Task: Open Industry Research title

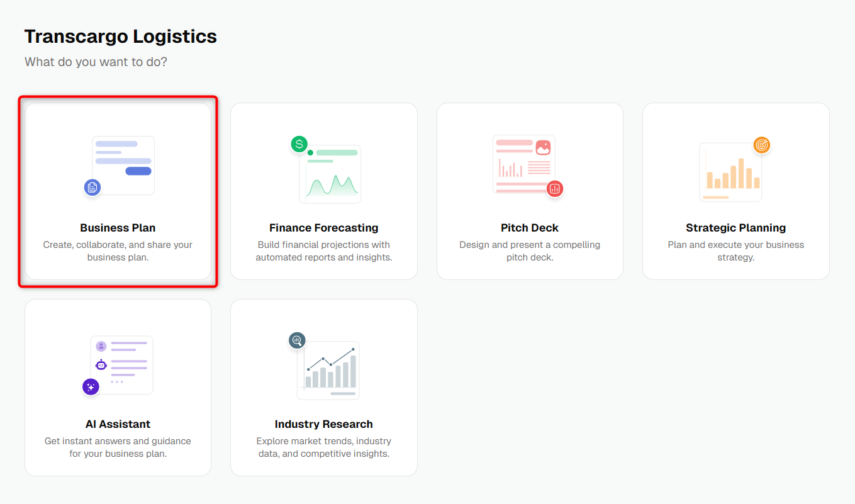Action: [324, 424]
